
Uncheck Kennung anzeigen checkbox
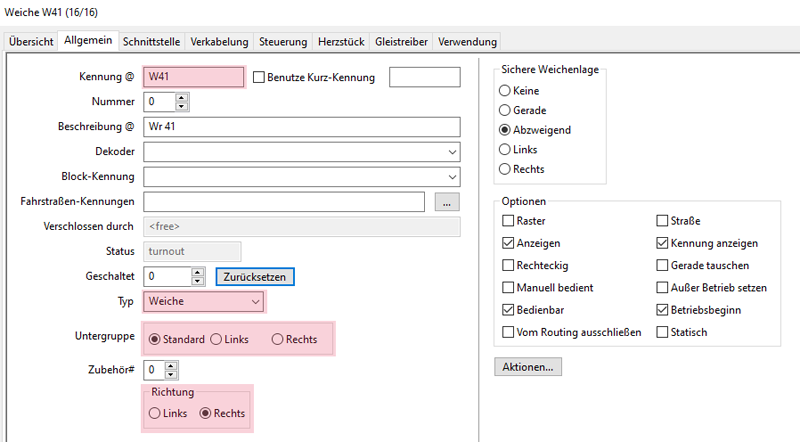[x=662, y=243]
